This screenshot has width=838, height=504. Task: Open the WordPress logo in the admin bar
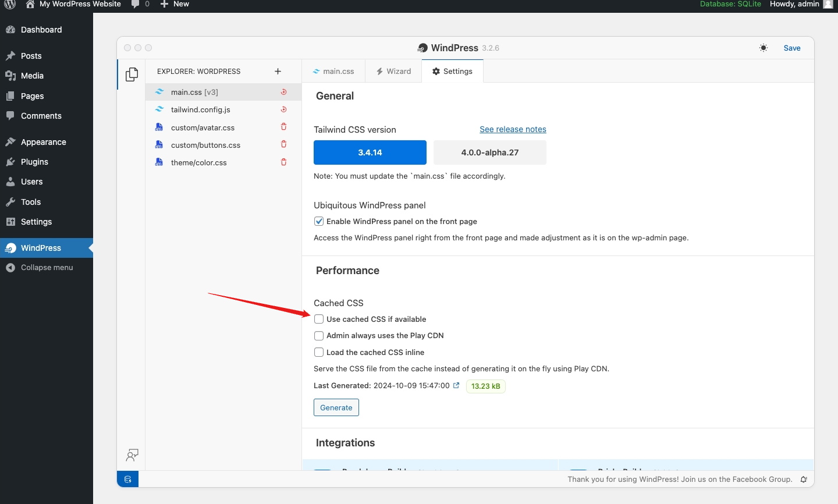[x=9, y=4]
